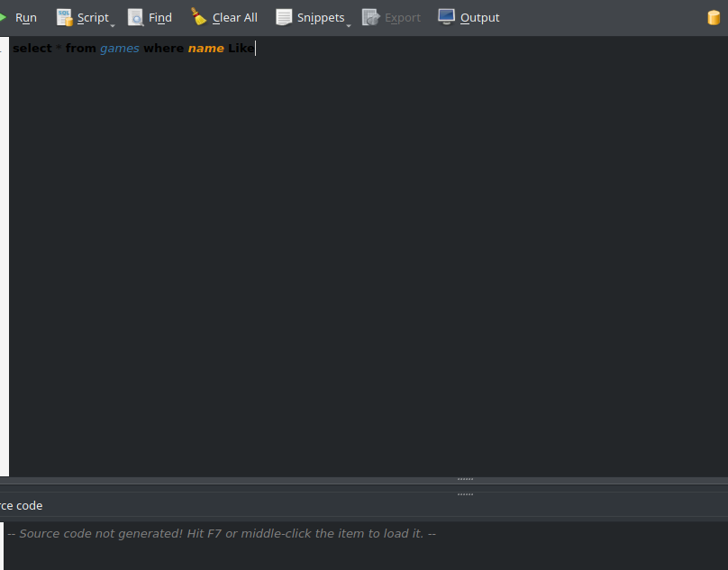Click the lower splitter drag handle

click(x=465, y=493)
